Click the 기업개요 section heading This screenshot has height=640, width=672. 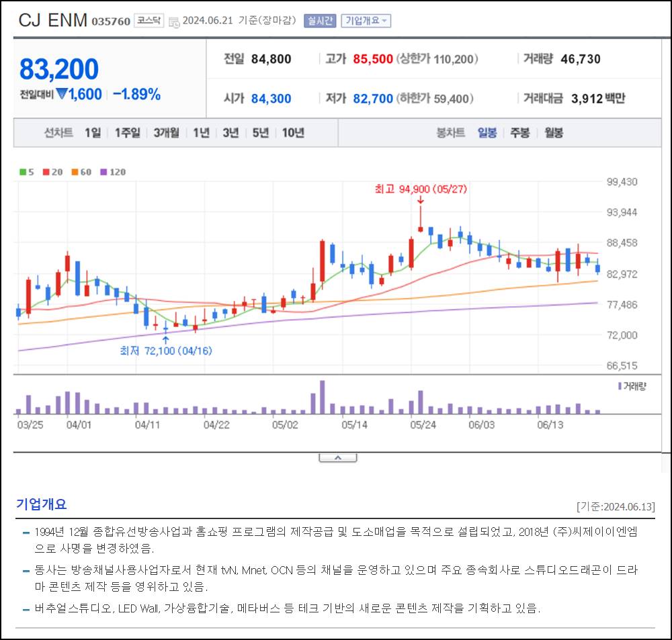coord(42,504)
